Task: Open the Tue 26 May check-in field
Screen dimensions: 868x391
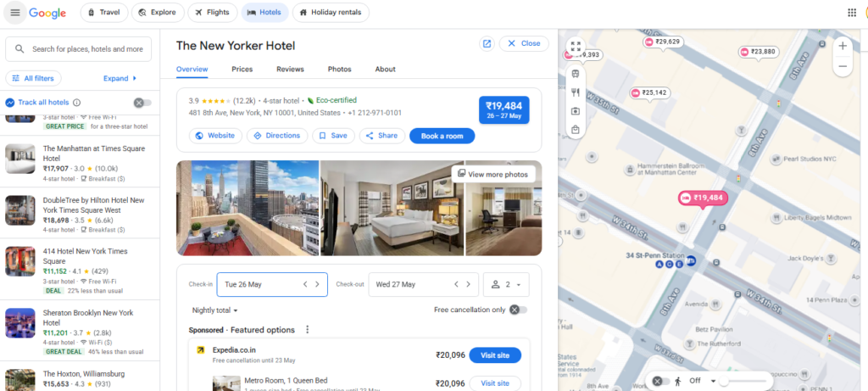Action: coord(272,285)
